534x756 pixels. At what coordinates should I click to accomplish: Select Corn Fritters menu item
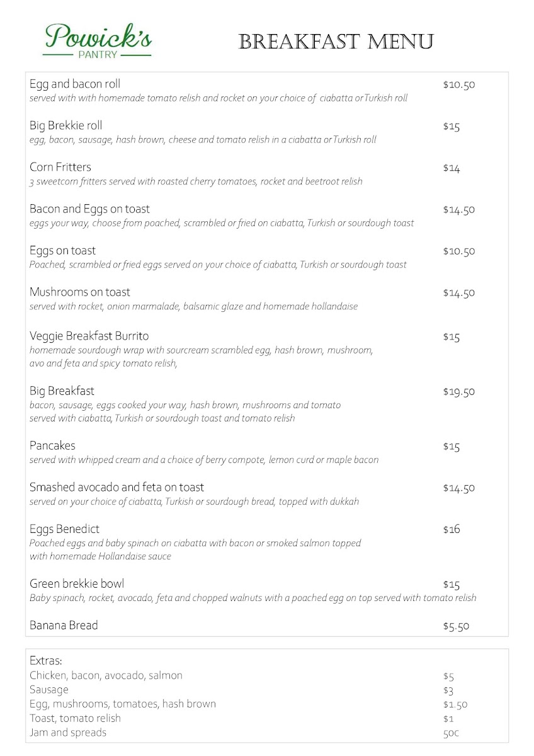click(60, 168)
